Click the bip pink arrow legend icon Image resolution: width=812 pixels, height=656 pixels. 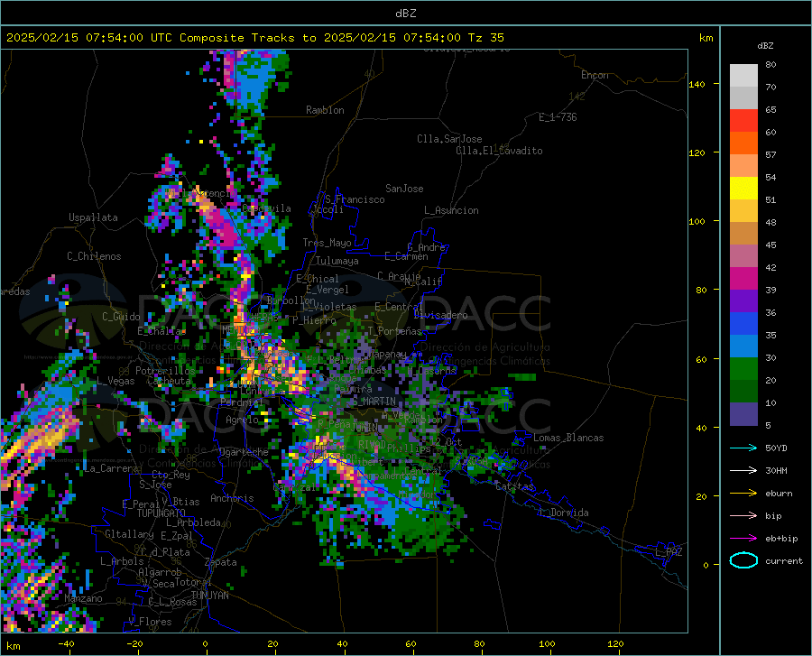[x=743, y=515]
